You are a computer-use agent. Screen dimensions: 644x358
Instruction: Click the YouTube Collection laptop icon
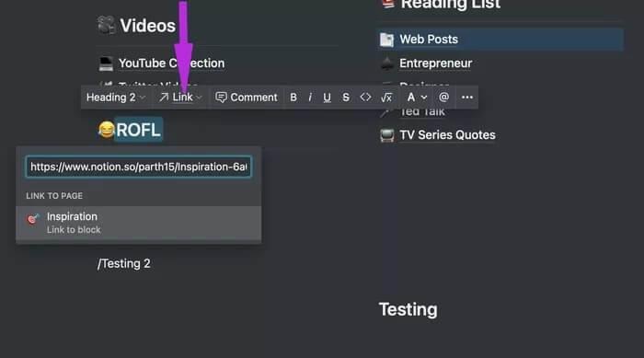click(x=106, y=64)
